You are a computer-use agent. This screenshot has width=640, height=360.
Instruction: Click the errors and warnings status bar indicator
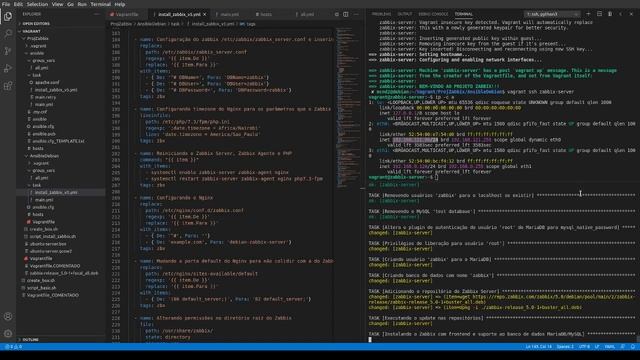click(x=13, y=347)
